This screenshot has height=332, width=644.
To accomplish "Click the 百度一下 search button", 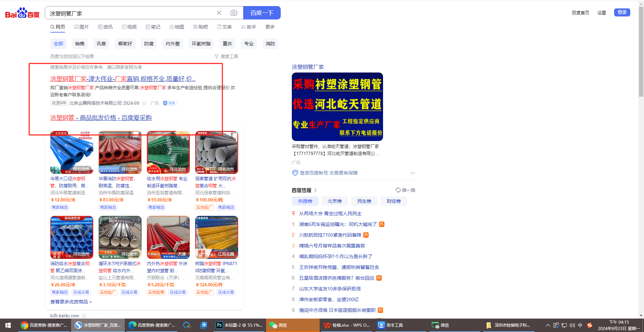I will (x=262, y=13).
